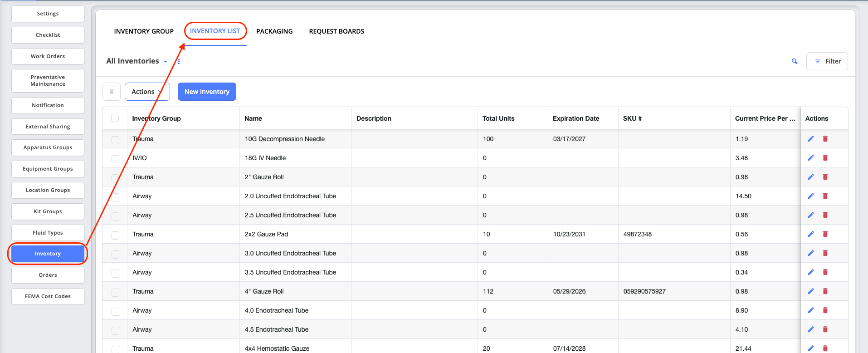Delete the 4.0 Endotracheal Tube row
This screenshot has width=868, height=353.
coord(825,310)
